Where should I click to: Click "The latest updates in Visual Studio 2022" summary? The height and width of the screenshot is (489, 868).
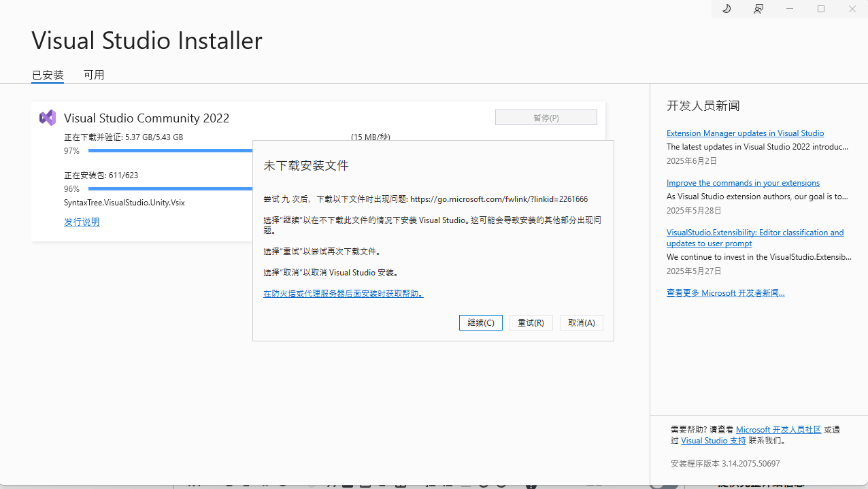757,147
